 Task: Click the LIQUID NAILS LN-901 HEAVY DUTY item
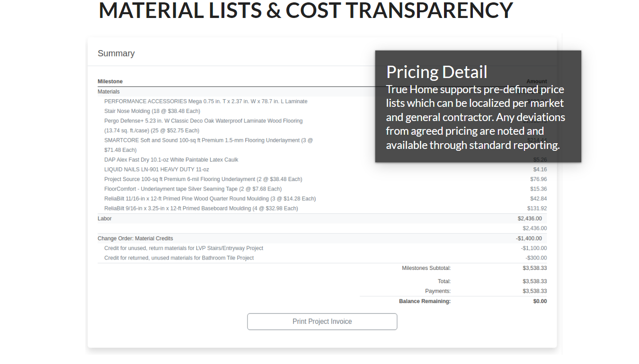(x=156, y=169)
